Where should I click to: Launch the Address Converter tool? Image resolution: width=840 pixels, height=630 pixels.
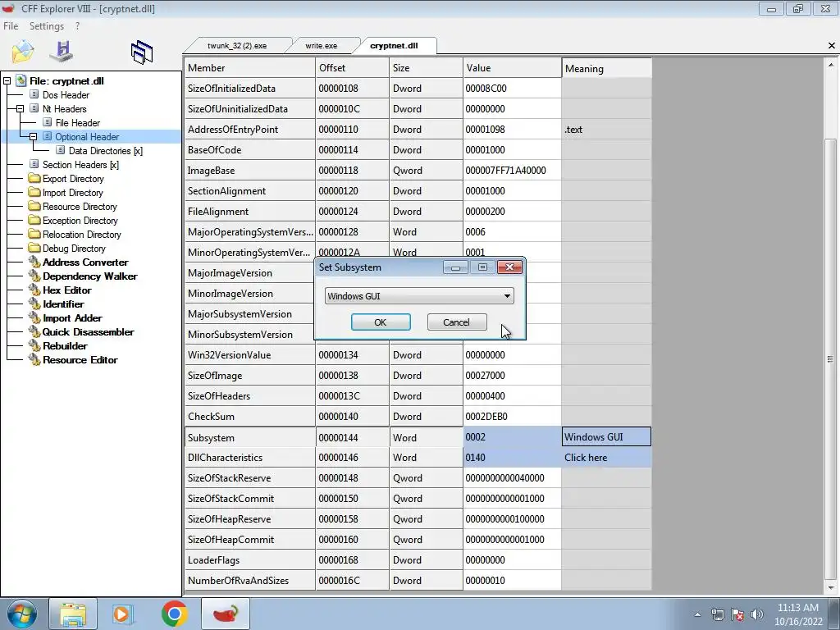click(85, 262)
